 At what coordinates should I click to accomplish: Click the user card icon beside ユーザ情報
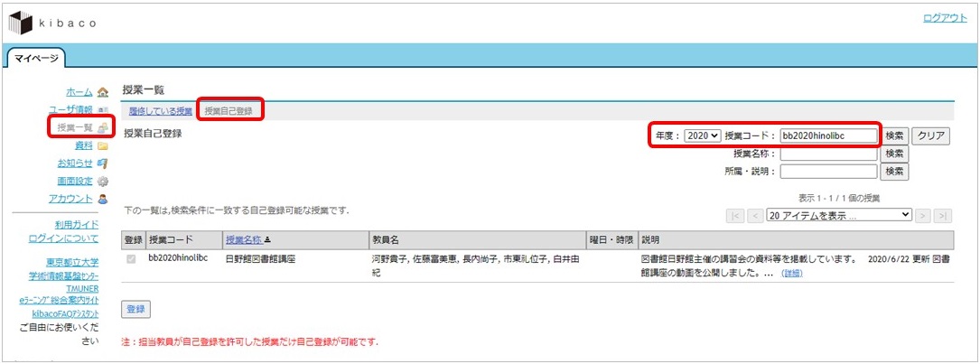[x=103, y=110]
